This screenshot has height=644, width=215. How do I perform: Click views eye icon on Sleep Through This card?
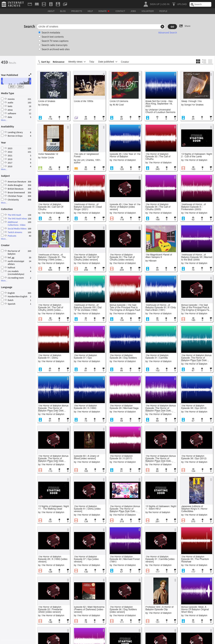193,117
